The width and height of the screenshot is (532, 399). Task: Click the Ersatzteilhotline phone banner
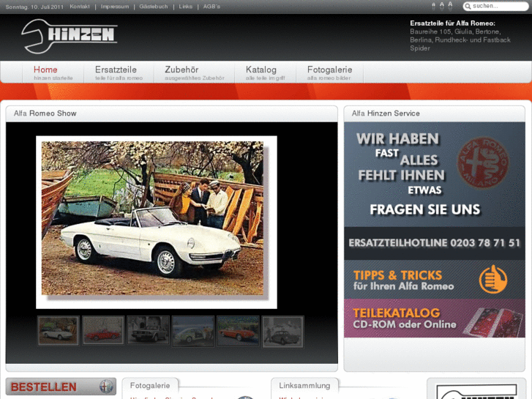tap(434, 243)
